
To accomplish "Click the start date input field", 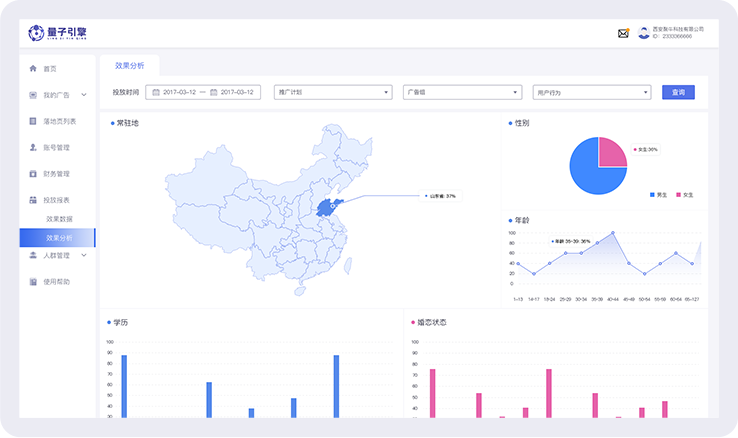I will click(178, 92).
